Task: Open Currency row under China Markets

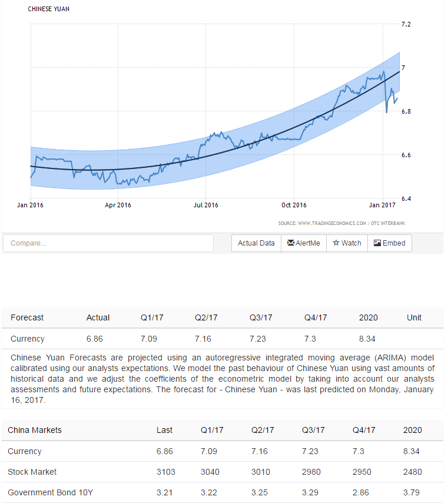Action: (x=25, y=451)
